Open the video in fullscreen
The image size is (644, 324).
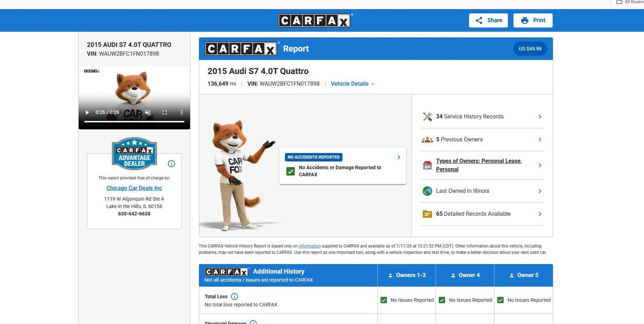pos(165,112)
